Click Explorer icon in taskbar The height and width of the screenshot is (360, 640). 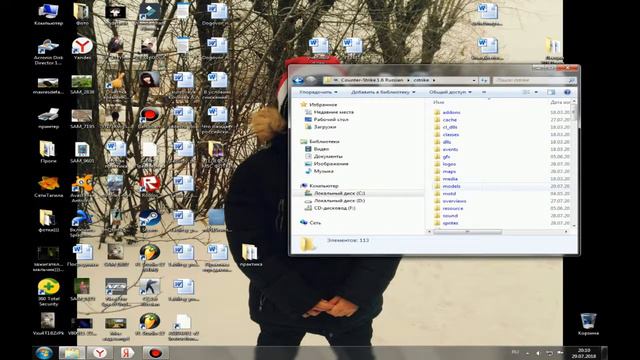pos(72,353)
